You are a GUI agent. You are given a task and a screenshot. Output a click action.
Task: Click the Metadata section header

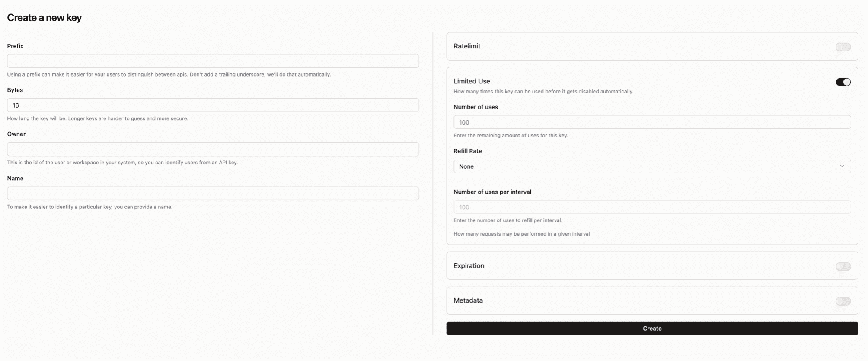coord(468,300)
